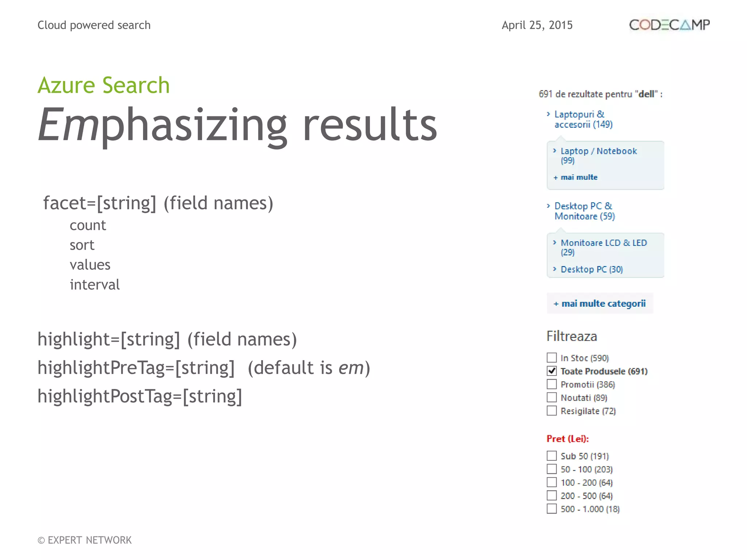Check the Sub 50 (191) price filter

(552, 456)
